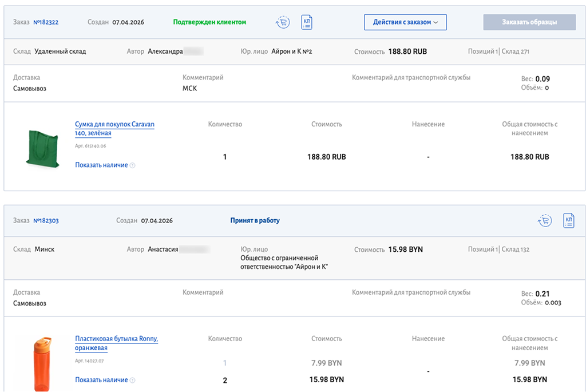Expand the 'Действия с заказом' dropdown
The height and width of the screenshot is (392, 586).
[405, 22]
